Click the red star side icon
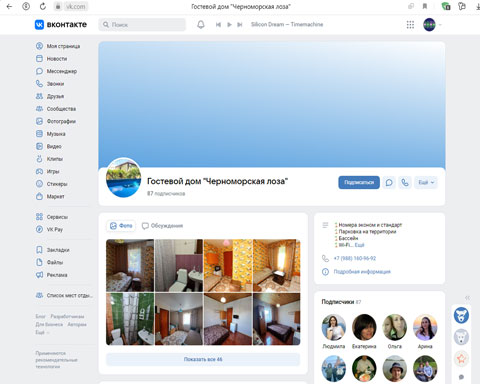480x384 pixels. coord(461,359)
